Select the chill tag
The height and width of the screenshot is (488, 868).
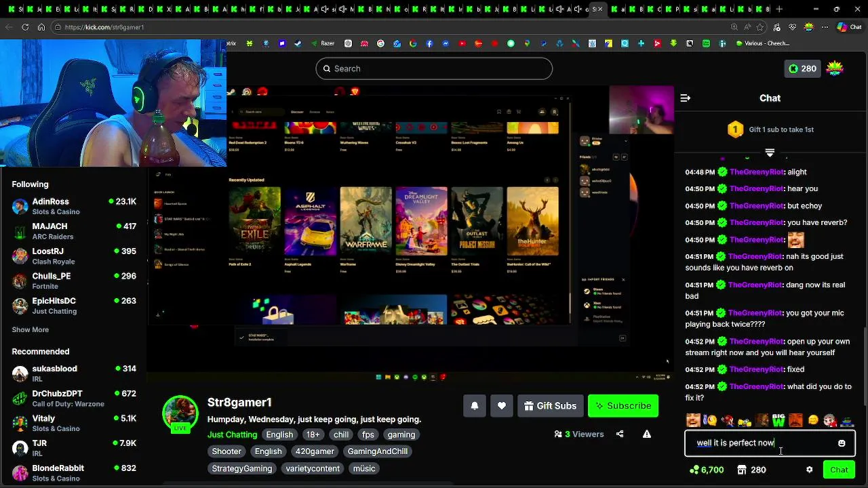(x=341, y=434)
